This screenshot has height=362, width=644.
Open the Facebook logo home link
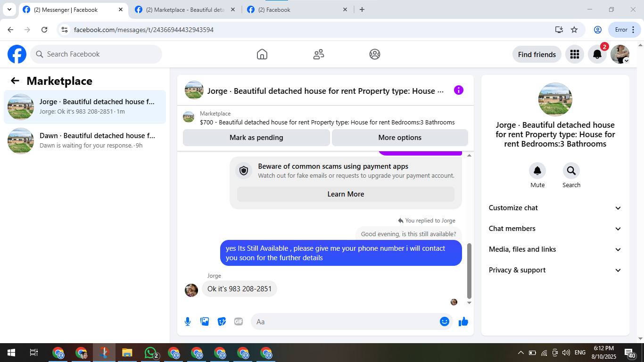coord(17,54)
